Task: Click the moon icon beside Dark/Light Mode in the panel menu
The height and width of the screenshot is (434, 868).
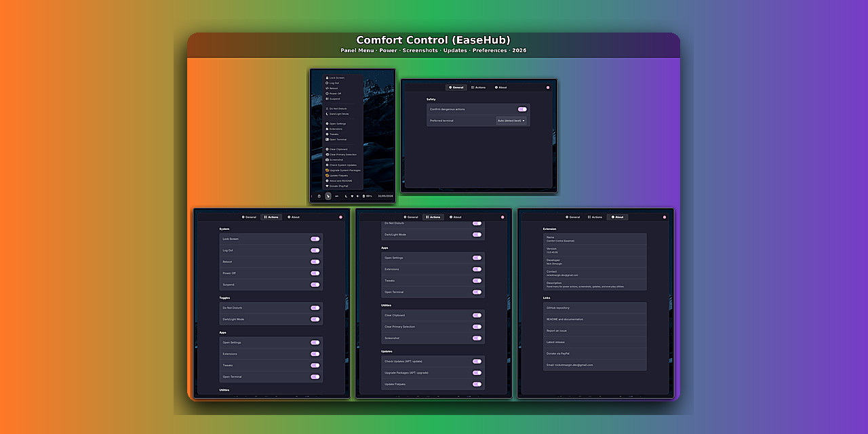Action: coord(326,114)
